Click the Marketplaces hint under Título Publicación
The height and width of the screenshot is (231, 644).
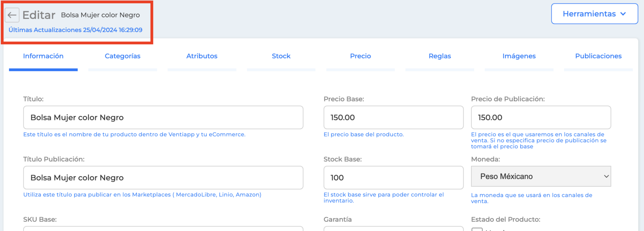point(142,194)
